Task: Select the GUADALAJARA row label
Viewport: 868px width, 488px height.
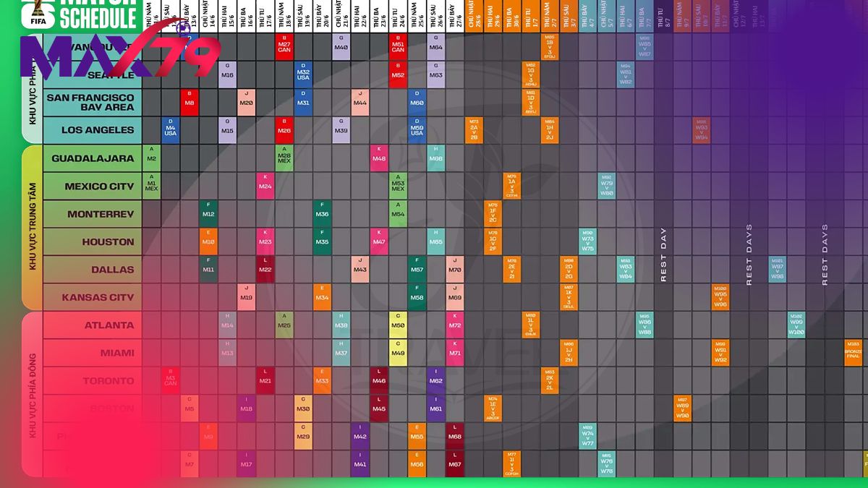Action: 93,158
